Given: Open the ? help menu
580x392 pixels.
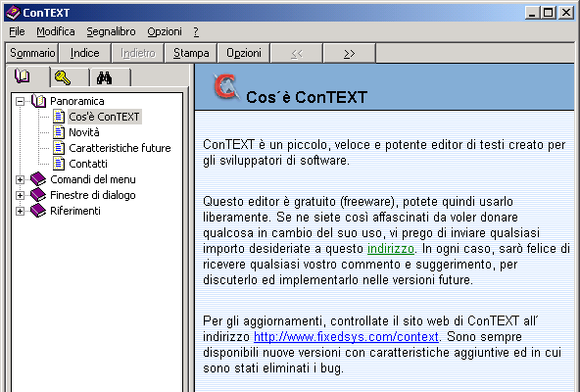Looking at the screenshot, I should point(196,31).
